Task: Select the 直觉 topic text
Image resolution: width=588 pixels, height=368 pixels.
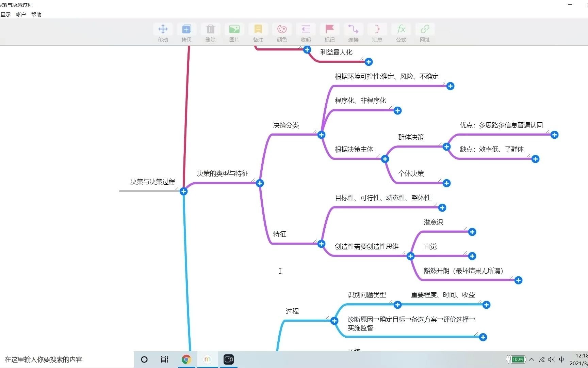Action: click(x=430, y=247)
